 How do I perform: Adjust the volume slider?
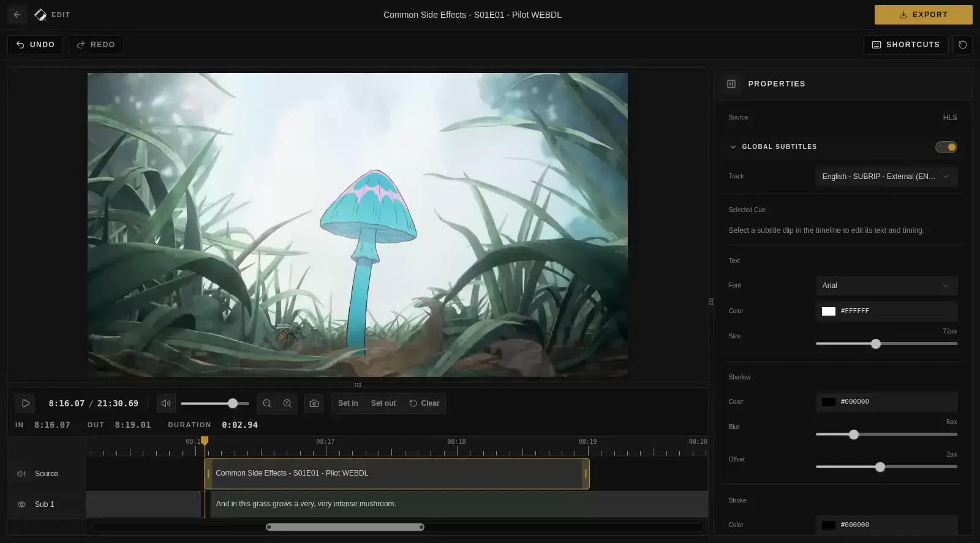(215, 403)
